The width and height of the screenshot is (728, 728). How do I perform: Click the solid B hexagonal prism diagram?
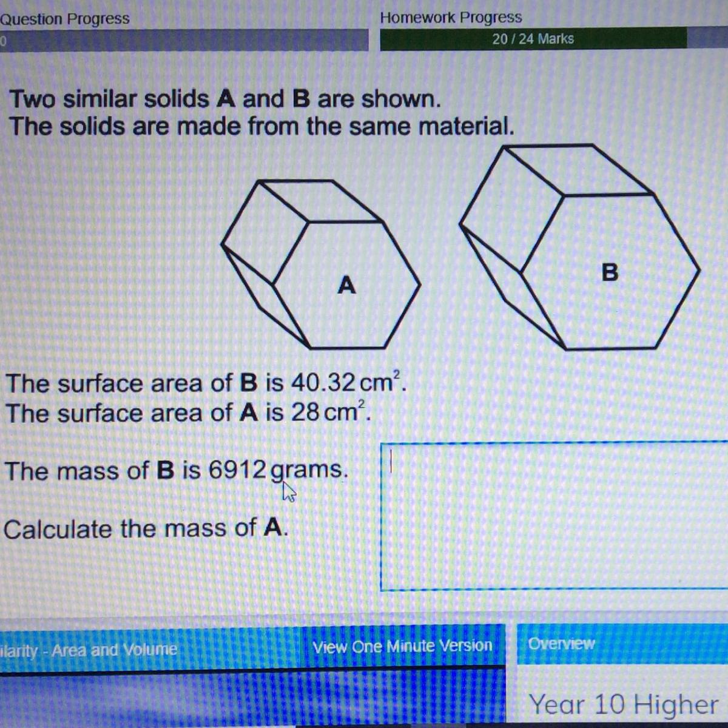coord(579,247)
